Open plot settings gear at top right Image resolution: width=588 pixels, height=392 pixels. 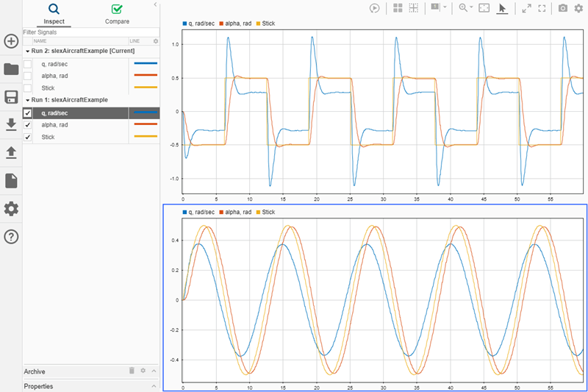pyautogui.click(x=578, y=8)
